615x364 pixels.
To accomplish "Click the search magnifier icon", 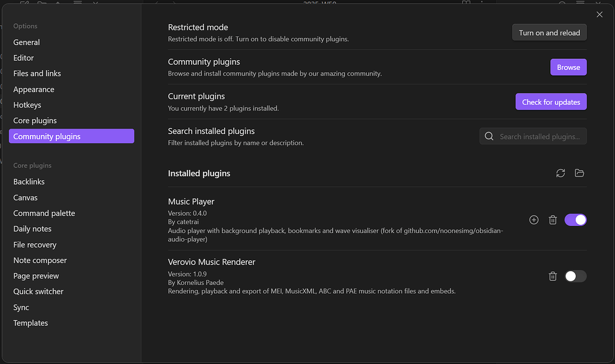I will (x=489, y=136).
